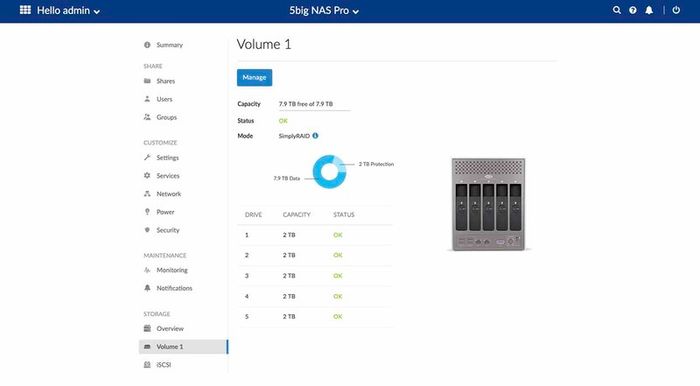Viewport: 700px width, 386px height.
Task: Open the notifications bell in header
Action: click(x=649, y=10)
